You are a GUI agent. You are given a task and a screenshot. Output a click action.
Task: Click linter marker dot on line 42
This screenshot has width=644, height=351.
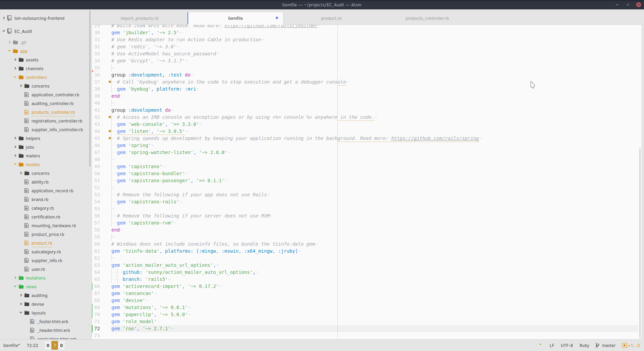click(110, 117)
